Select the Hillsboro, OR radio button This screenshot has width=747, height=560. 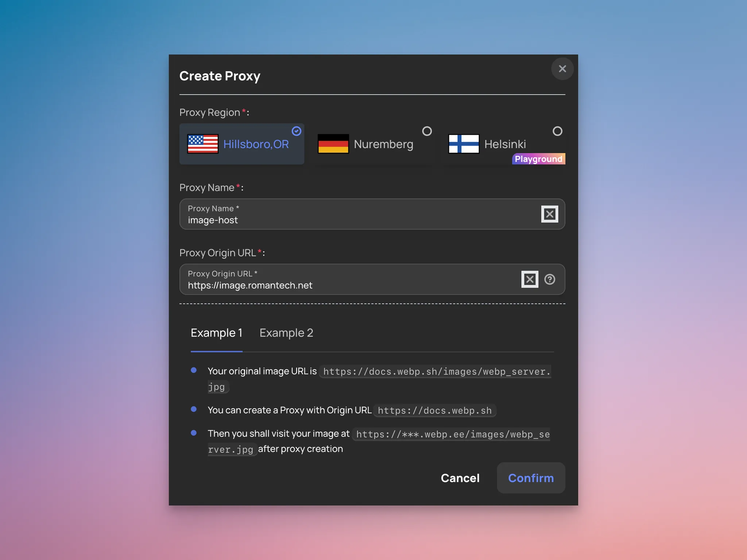click(x=297, y=131)
